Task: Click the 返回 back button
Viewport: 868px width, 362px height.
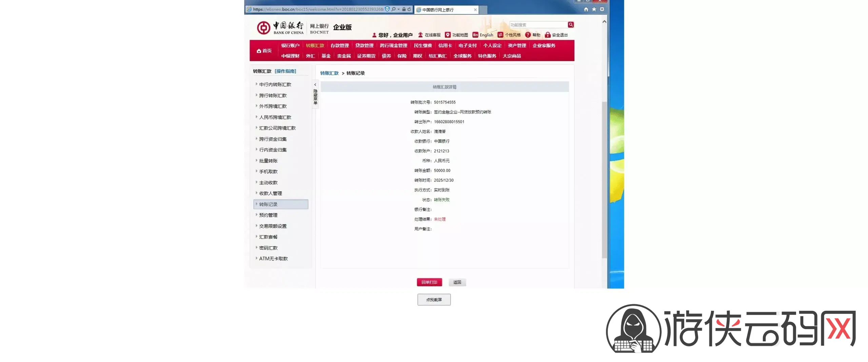Action: (457, 282)
